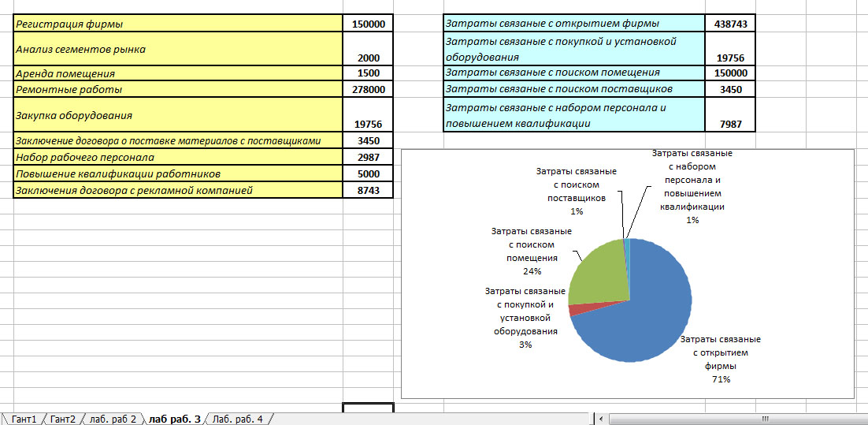Click the horizontal scrollbar left arrow
The image size is (868, 425).
pos(601,419)
